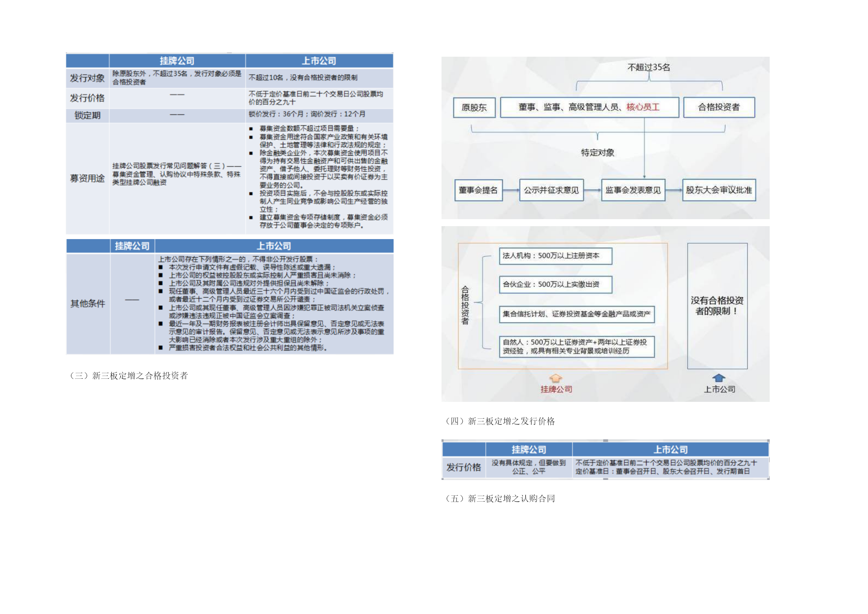Click the 监事会发表意见 flow box

click(633, 190)
